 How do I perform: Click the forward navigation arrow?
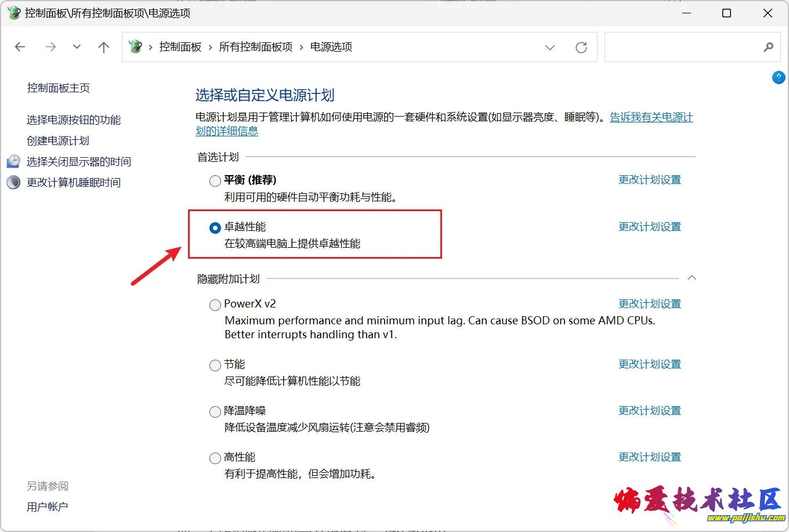[50, 47]
